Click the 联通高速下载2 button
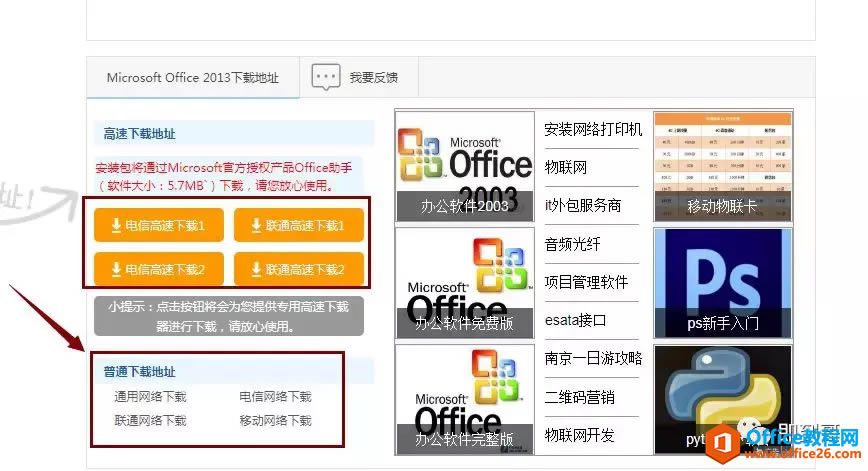 tap(299, 269)
